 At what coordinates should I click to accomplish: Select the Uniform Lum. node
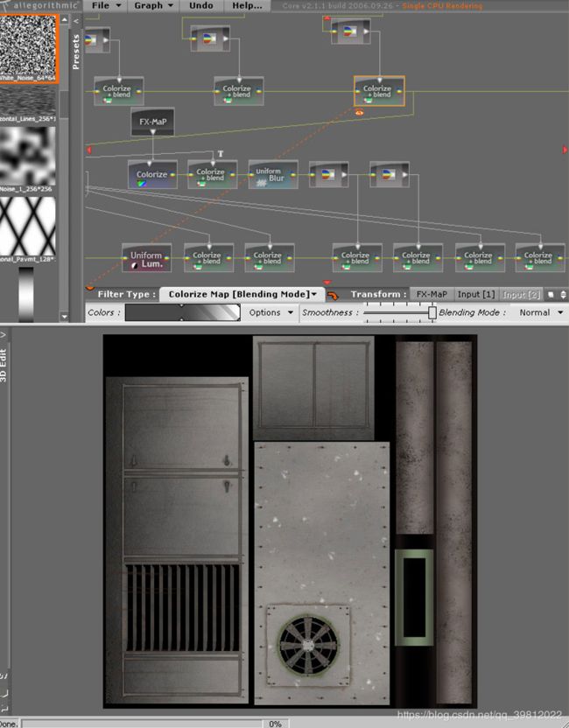[x=146, y=258]
